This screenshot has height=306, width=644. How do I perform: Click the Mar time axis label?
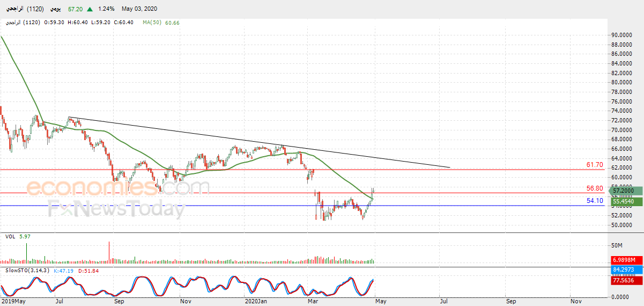pyautogui.click(x=313, y=302)
